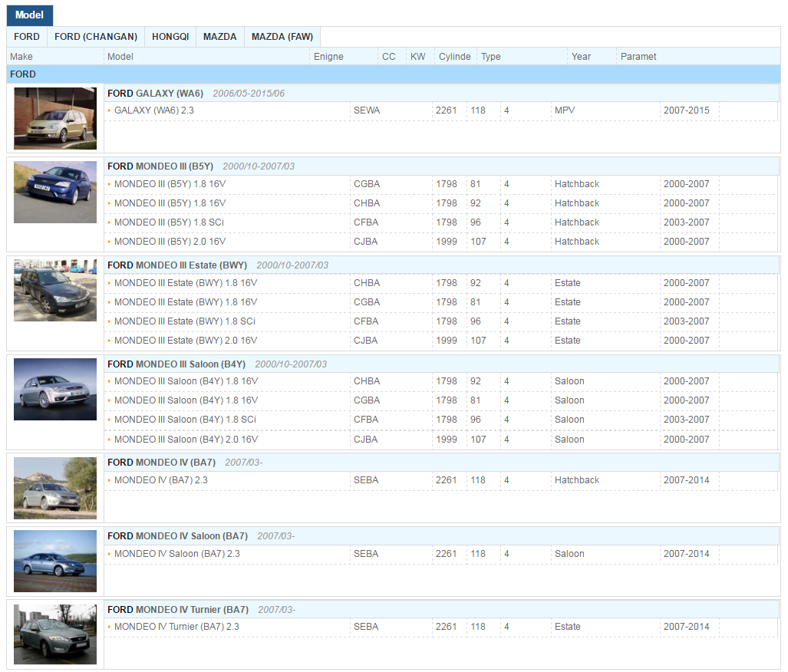
Task: Select MONDEO III (B5Y) 2.0 16V model
Action: [170, 242]
